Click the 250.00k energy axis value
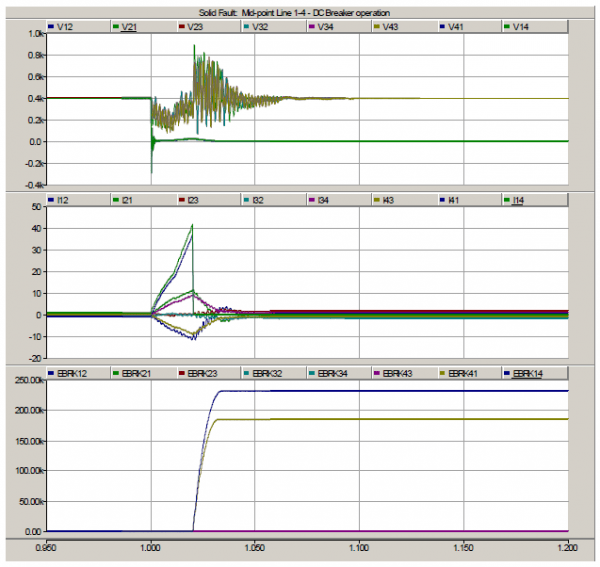 [x=29, y=380]
